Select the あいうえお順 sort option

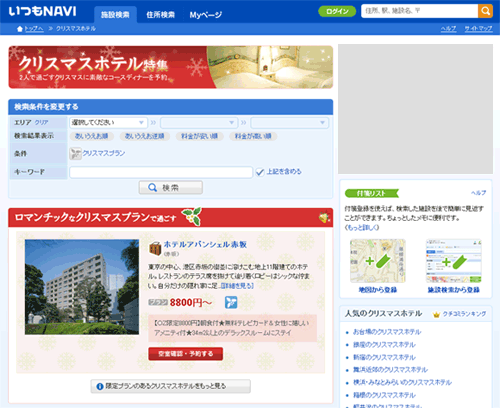[x=91, y=136]
